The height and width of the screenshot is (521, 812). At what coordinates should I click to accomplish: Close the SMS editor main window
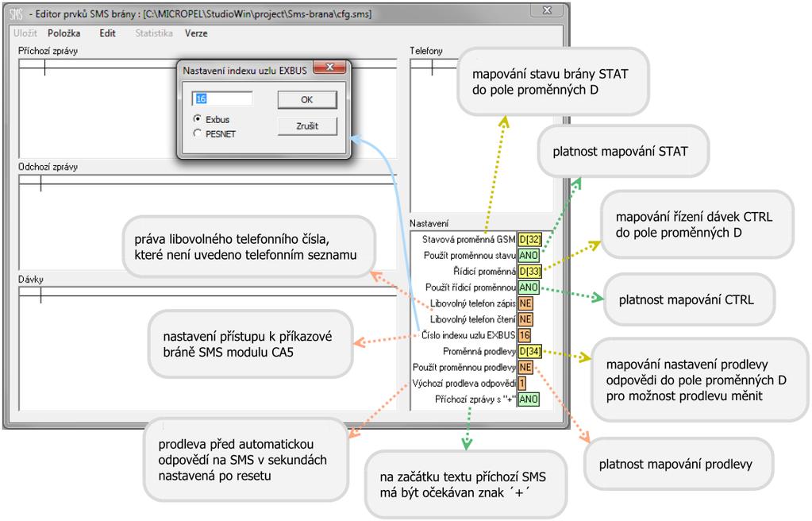point(547,10)
